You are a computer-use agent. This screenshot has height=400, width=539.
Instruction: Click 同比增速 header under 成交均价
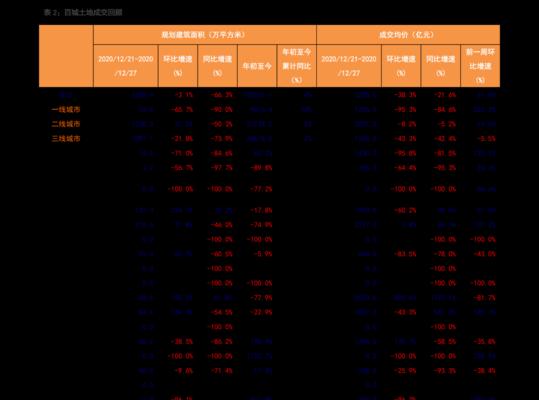(441, 66)
